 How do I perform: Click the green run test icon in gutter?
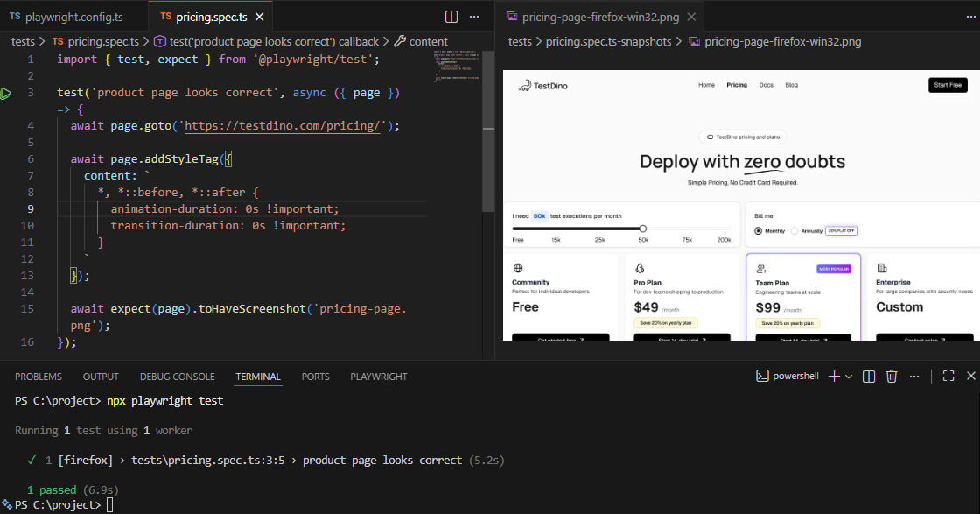[6, 93]
